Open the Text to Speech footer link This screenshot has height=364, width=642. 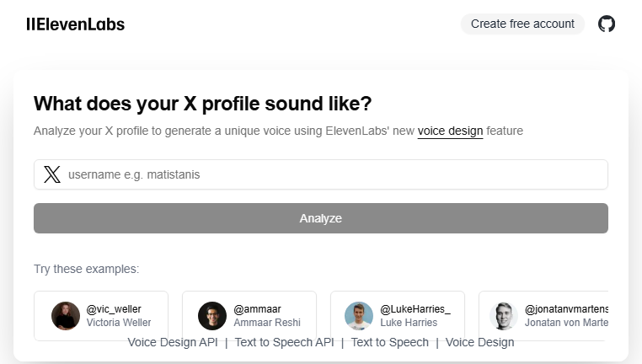click(x=390, y=342)
